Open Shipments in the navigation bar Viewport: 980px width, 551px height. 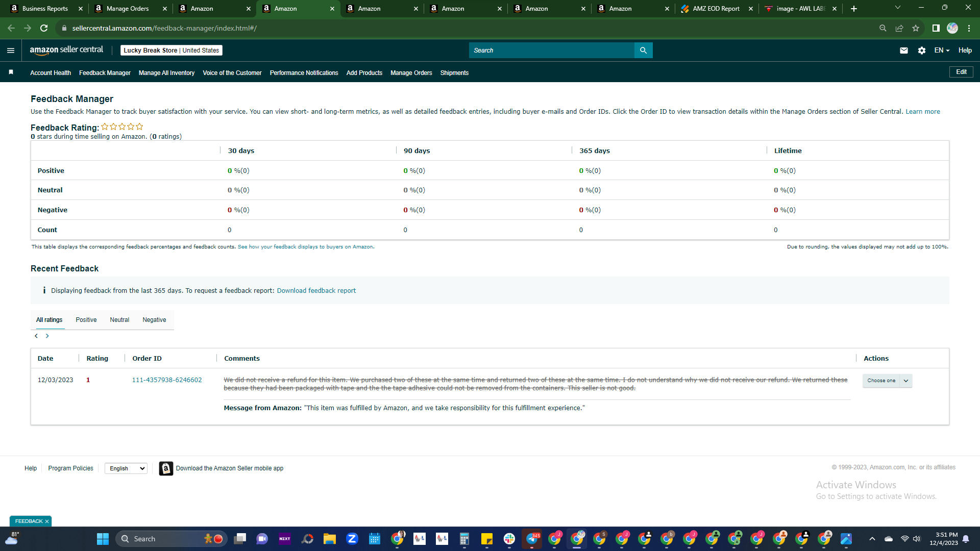coord(454,73)
